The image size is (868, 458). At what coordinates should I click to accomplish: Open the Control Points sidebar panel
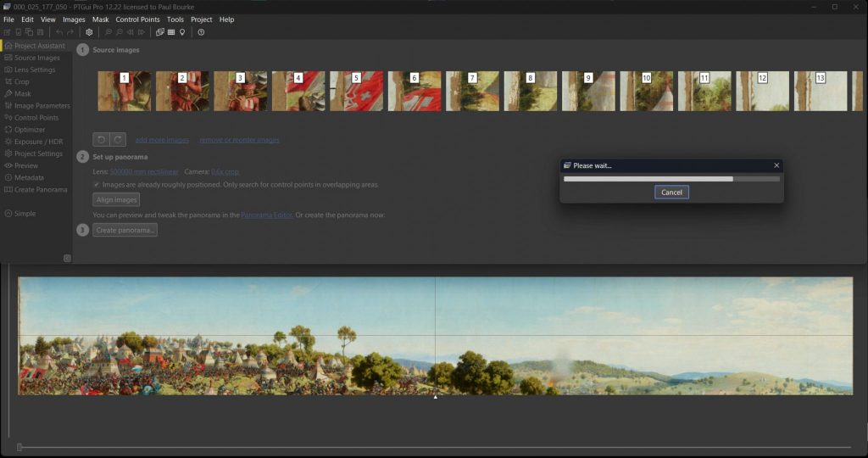click(36, 118)
